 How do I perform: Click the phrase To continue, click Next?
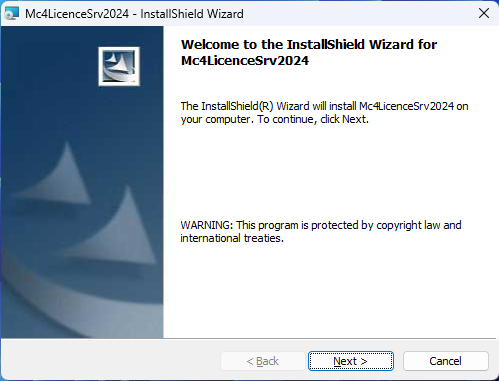pos(313,119)
